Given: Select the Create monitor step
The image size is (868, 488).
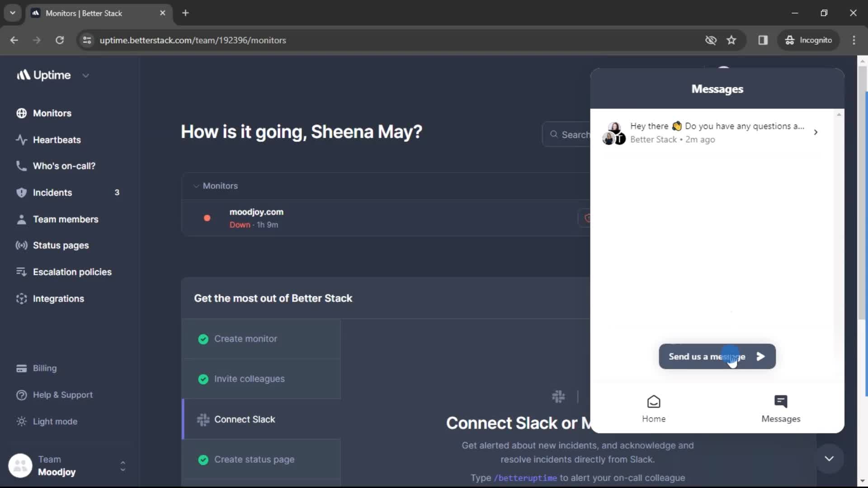Looking at the screenshot, I should 261,339.
